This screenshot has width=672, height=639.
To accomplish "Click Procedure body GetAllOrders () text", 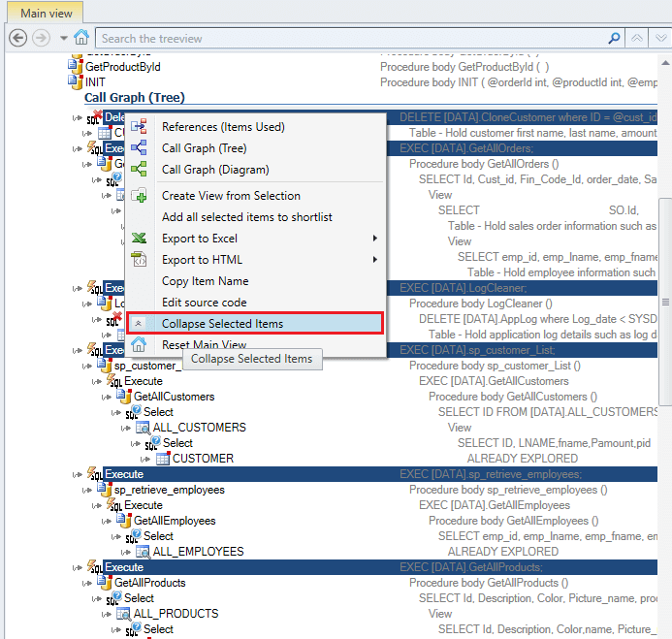I will [x=484, y=164].
